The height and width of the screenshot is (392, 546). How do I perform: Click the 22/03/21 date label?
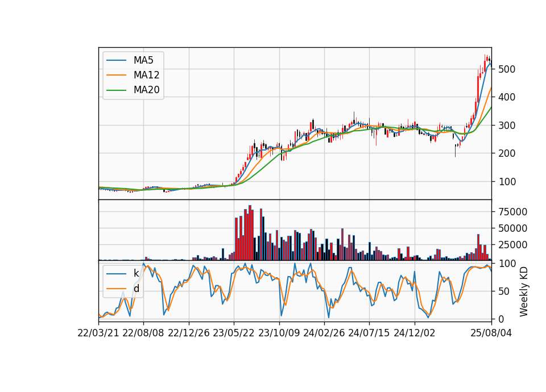(98, 333)
